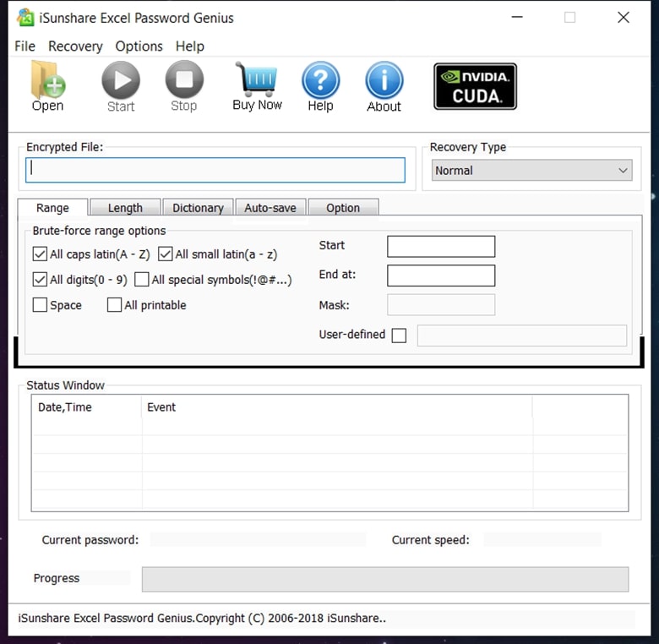
Task: Switch to the Dictionary tab
Action: click(x=198, y=208)
